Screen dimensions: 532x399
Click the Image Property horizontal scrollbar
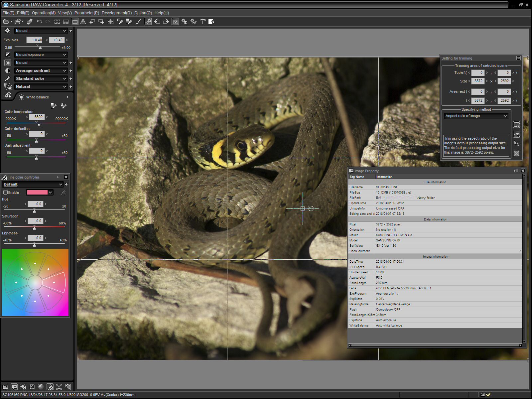coord(435,345)
